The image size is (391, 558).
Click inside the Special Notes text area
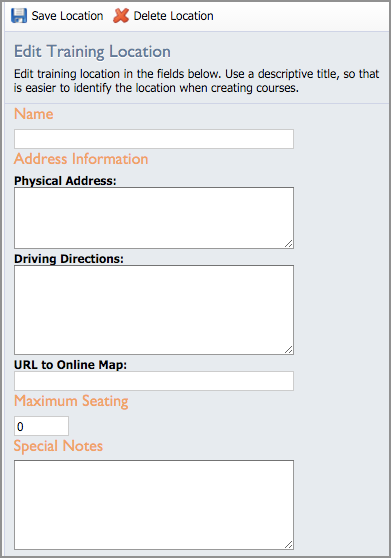pos(154,505)
